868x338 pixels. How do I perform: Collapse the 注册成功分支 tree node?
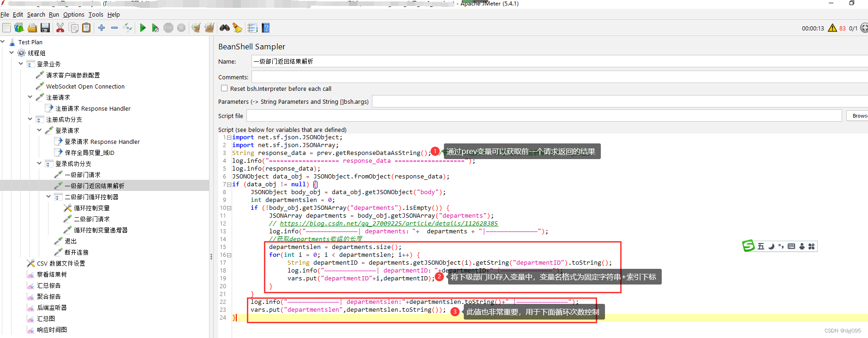[x=30, y=119]
